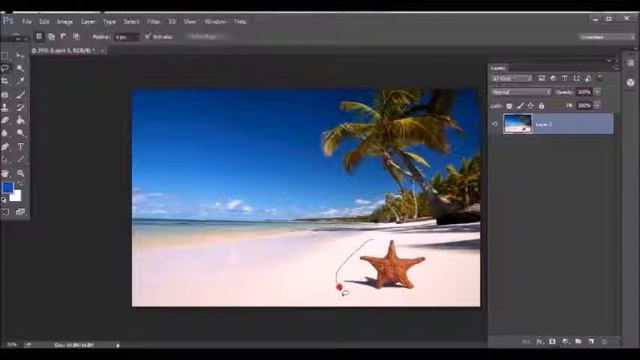Select the Line shape tool
The image size is (640, 360).
pyautogui.click(x=20, y=160)
